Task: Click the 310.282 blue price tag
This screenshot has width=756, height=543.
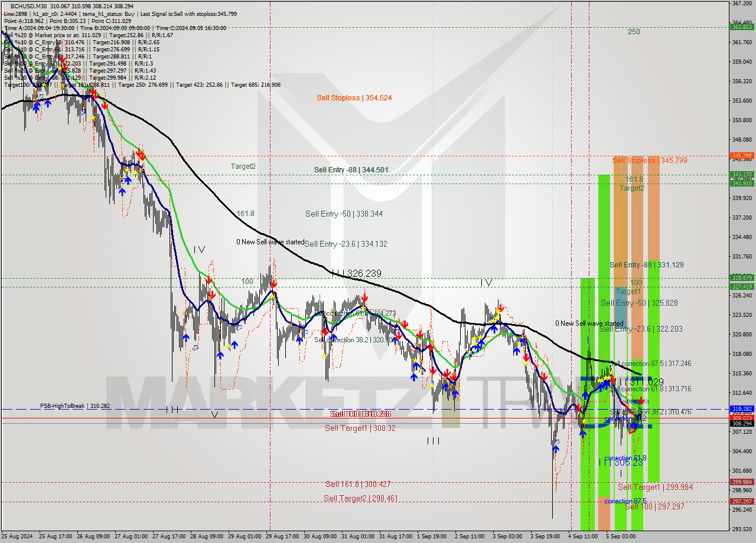Action: pos(742,408)
